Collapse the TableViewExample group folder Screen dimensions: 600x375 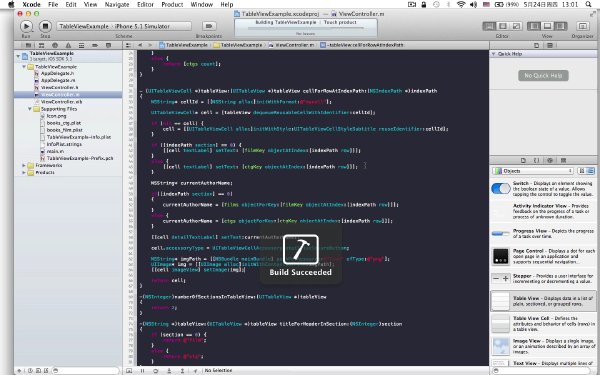coord(24,67)
